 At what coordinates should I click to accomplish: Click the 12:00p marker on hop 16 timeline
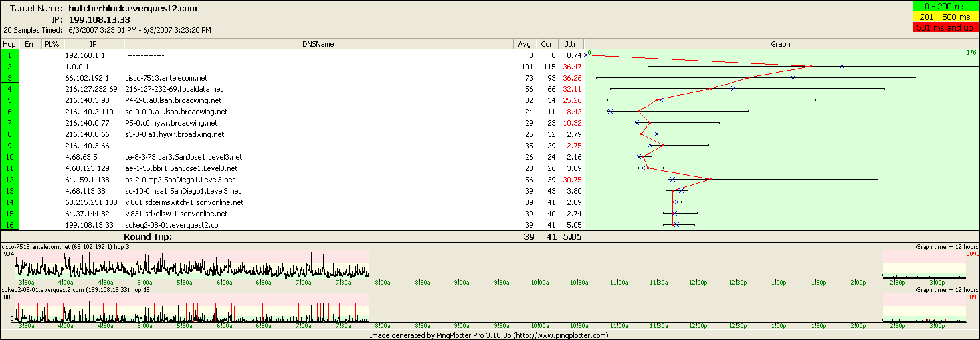[698, 327]
